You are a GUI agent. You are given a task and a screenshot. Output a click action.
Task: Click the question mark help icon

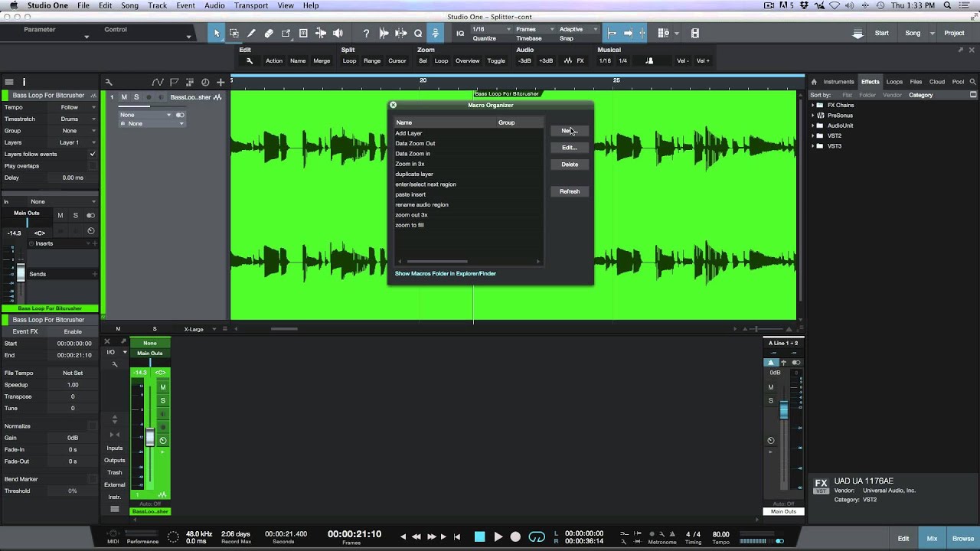click(x=366, y=33)
